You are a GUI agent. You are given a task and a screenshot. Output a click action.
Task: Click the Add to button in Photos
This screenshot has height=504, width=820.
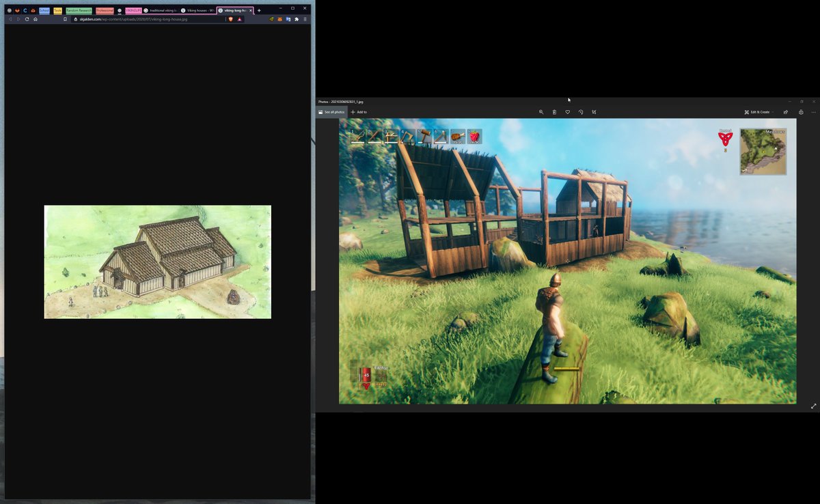(x=359, y=112)
